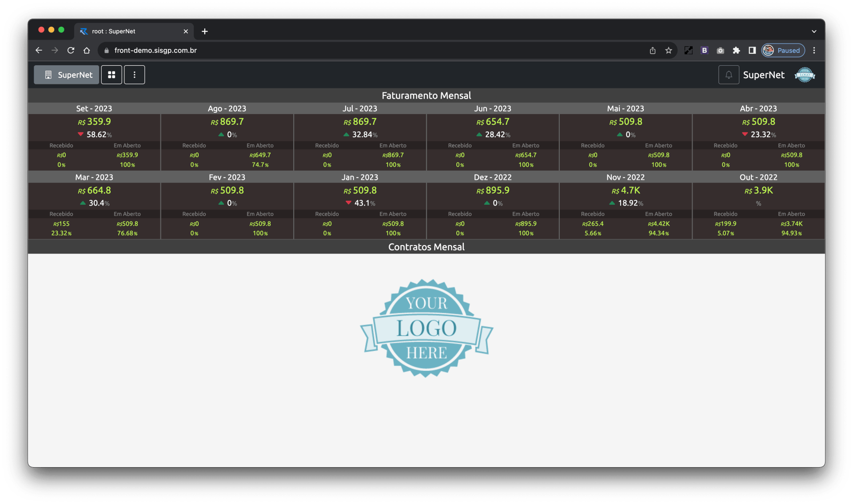
Task: Click the Your Logo Here image
Action: point(426,328)
